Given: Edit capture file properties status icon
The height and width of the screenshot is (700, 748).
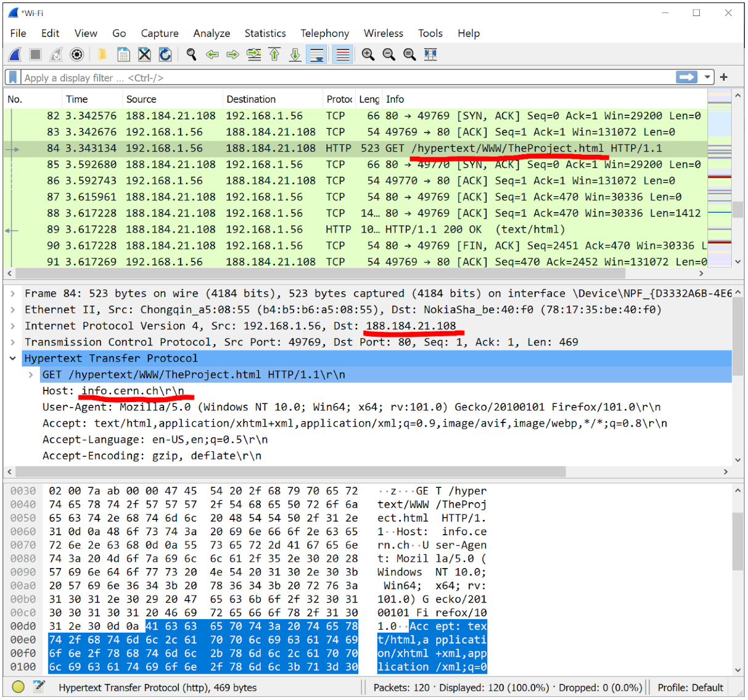Looking at the screenshot, I should [39, 686].
